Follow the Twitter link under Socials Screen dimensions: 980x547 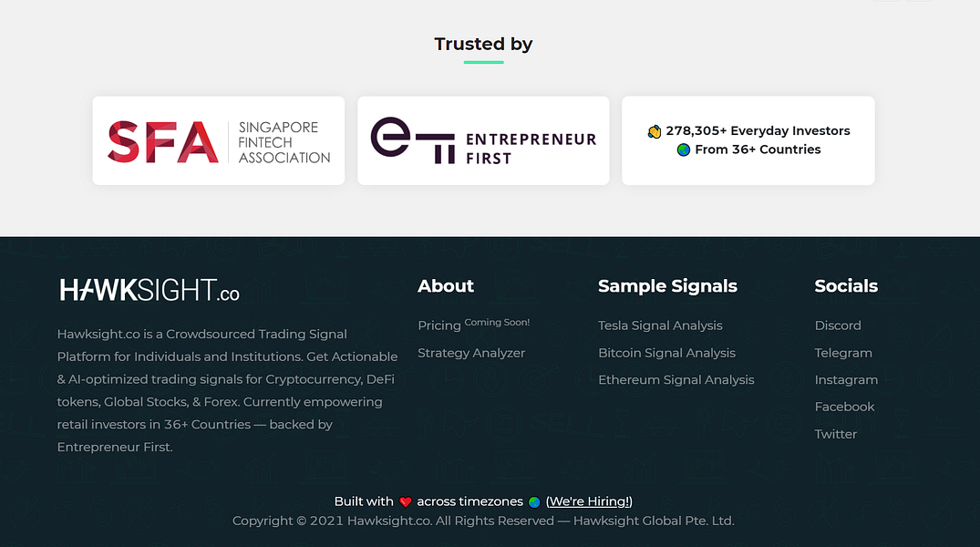point(836,434)
